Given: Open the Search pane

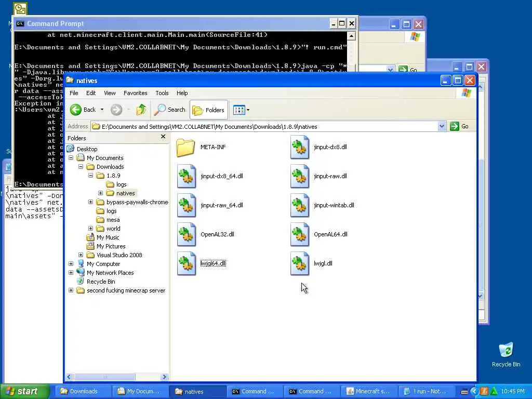Looking at the screenshot, I should point(169,110).
